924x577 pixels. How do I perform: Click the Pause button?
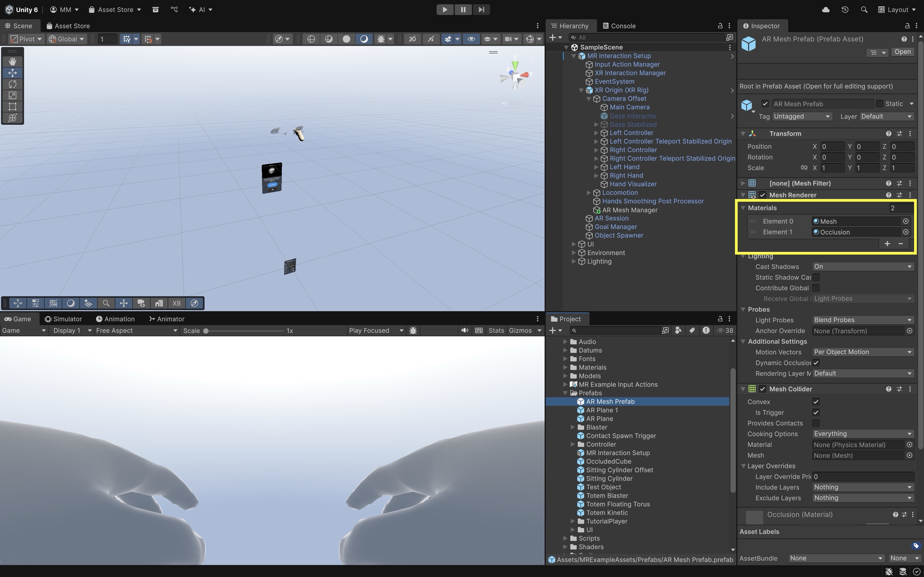pos(463,10)
